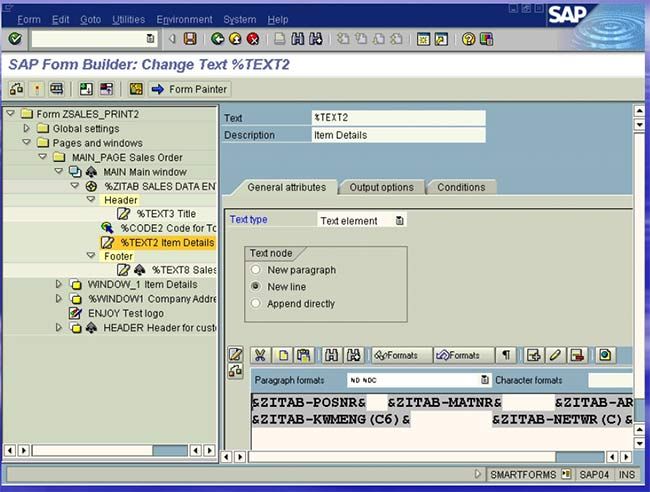Collapse the MAIN Main window node
The image size is (650, 492).
(59, 171)
